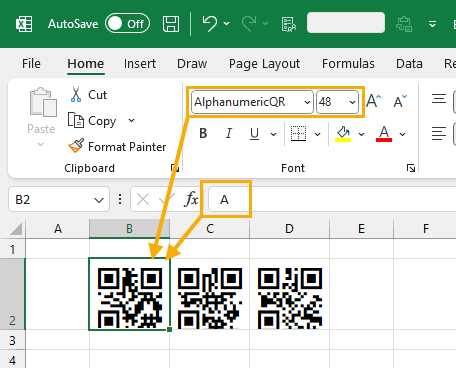Select row 2 header
This screenshot has height=368, width=456.
[12, 294]
